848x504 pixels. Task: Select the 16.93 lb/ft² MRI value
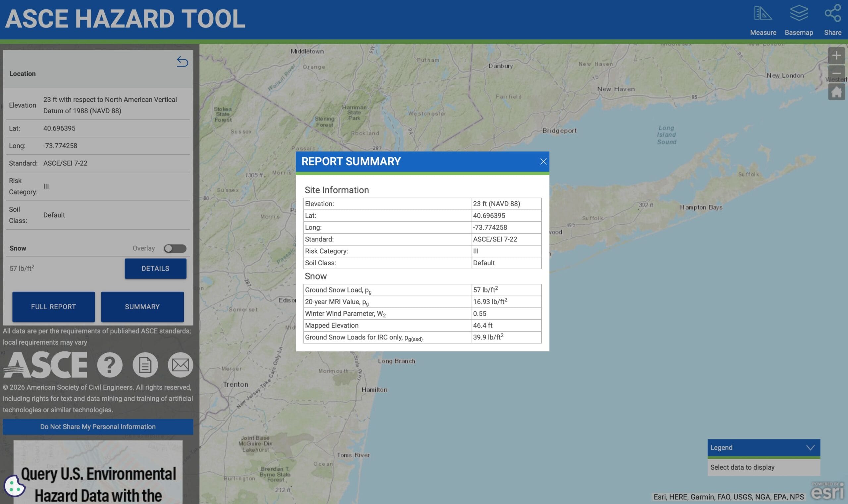[506, 302]
